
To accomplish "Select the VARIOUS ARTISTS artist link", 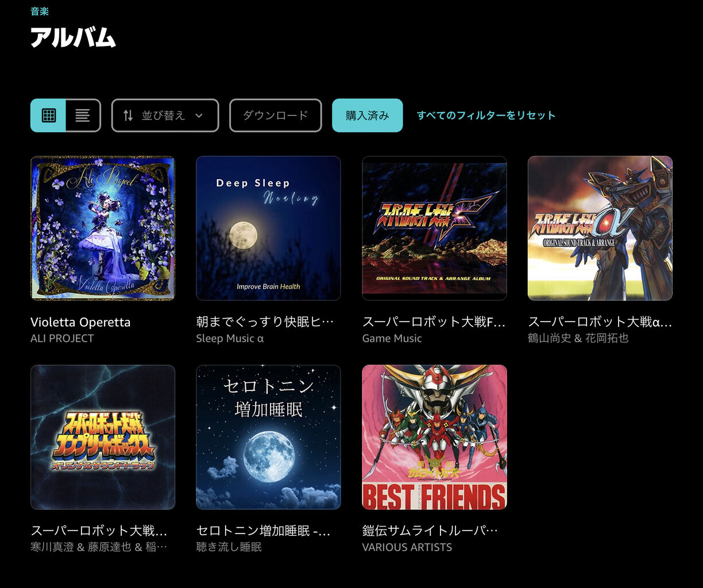I will (x=407, y=547).
